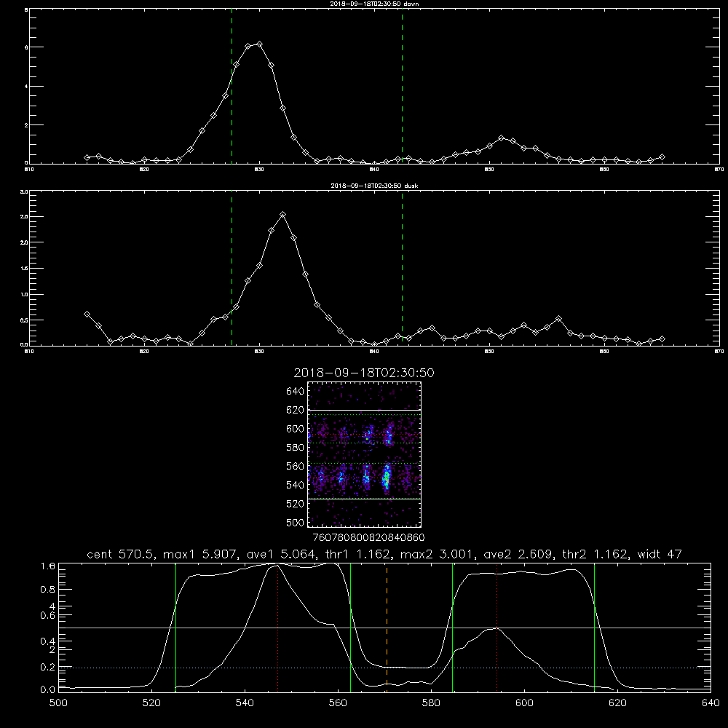Click the "2018-09-18T02:30:50 dawn" plot title

374,4
